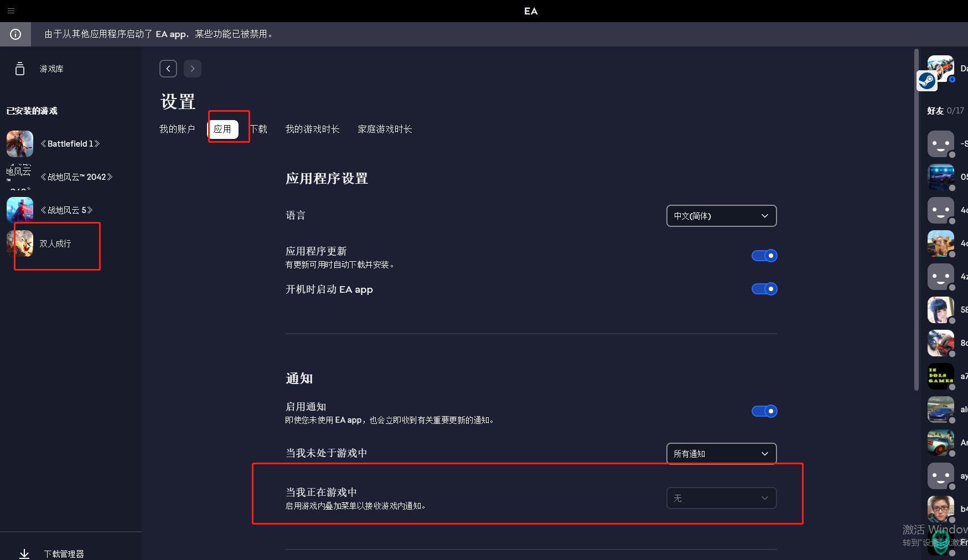968x560 pixels.
Task: Open the 游戏库 game library icon
Action: [x=20, y=69]
